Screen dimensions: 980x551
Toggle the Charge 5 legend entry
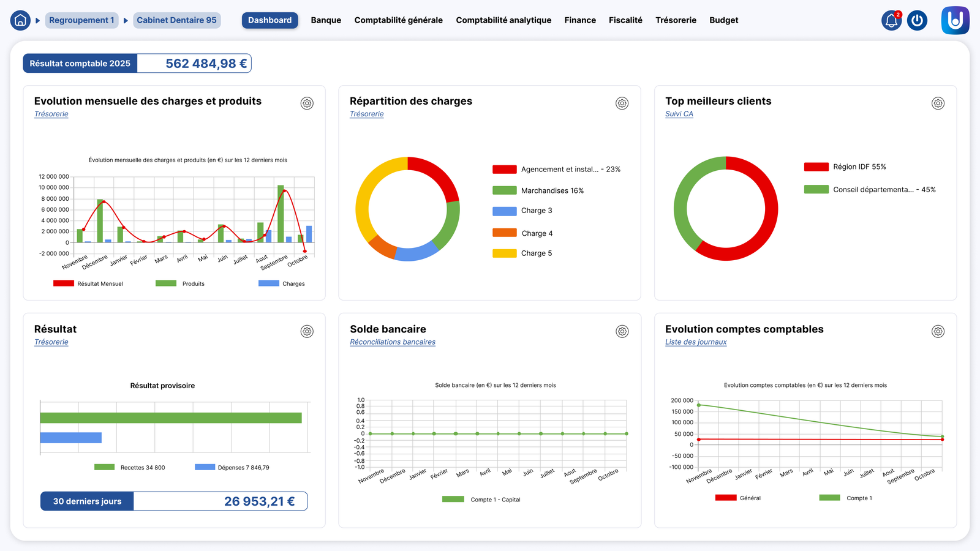522,253
